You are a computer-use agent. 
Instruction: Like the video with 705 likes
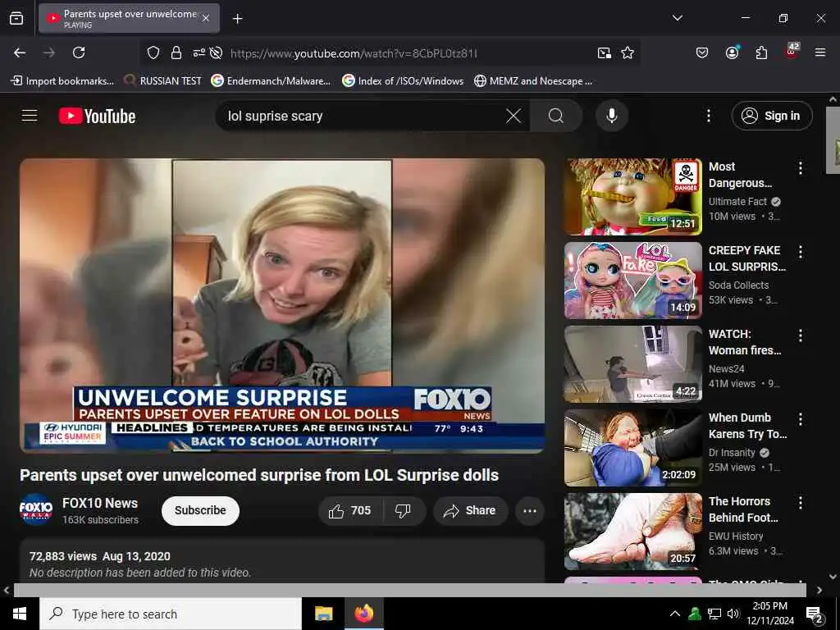(350, 510)
